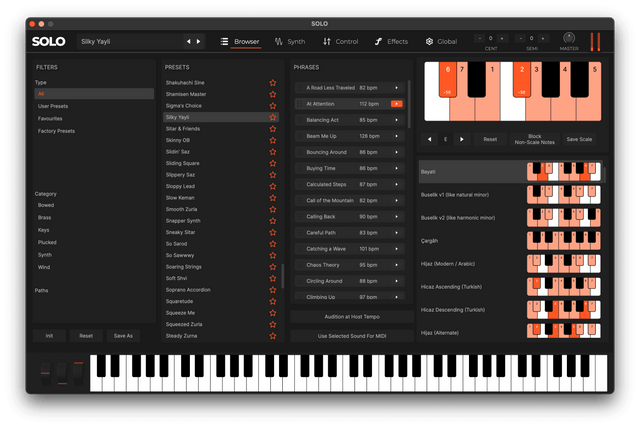Viewport: 640px width, 428px height.
Task: Select the Plucked category filter
Action: [47, 242]
